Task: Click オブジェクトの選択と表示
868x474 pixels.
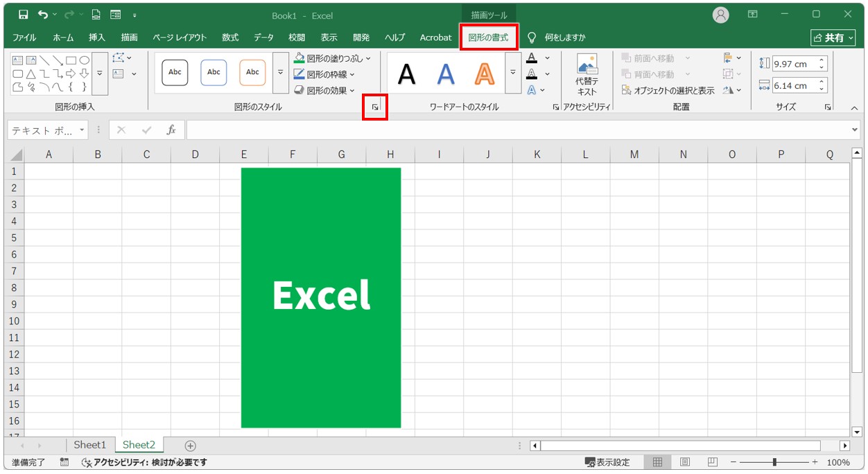Action: [x=668, y=90]
